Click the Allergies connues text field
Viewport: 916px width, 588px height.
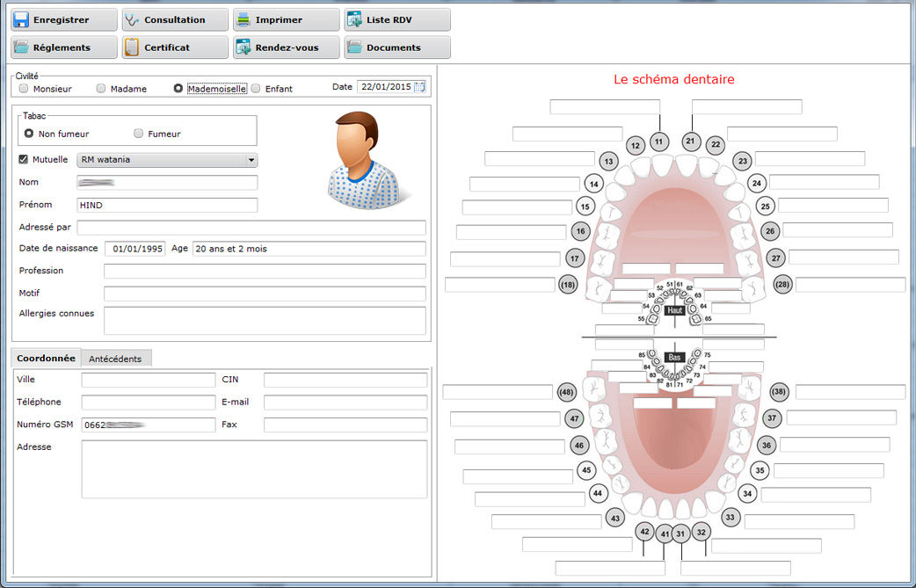[x=265, y=320]
